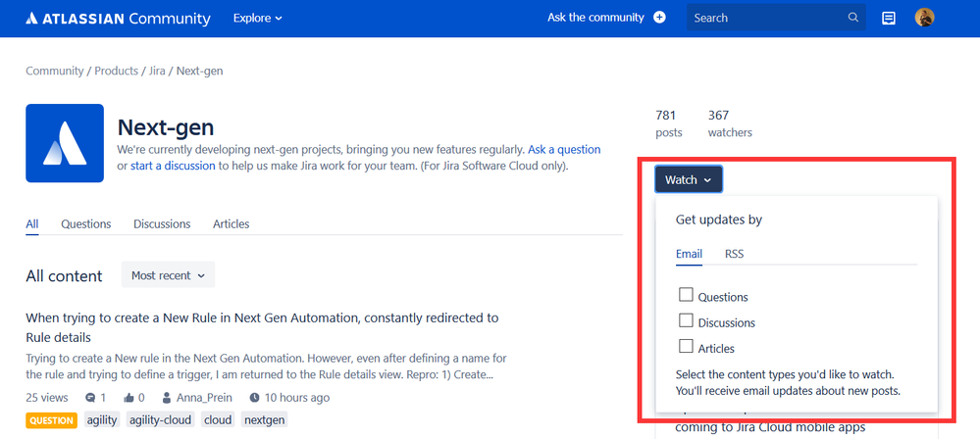
Task: Switch to the RSS tab
Action: (x=735, y=254)
